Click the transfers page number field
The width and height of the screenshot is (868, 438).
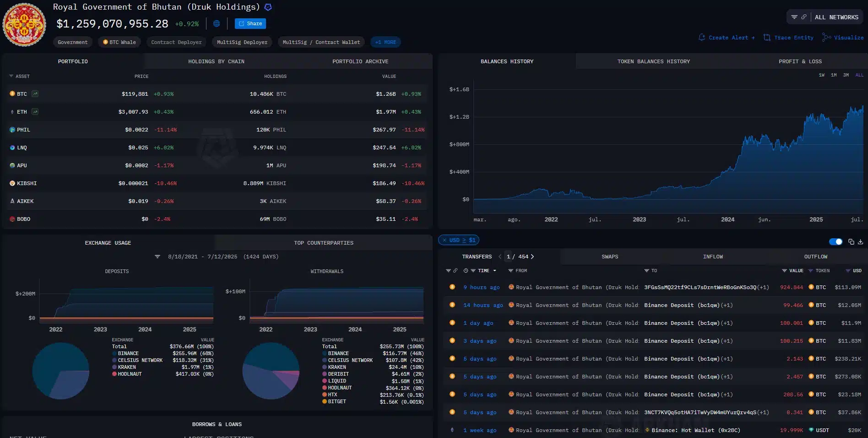click(x=509, y=257)
